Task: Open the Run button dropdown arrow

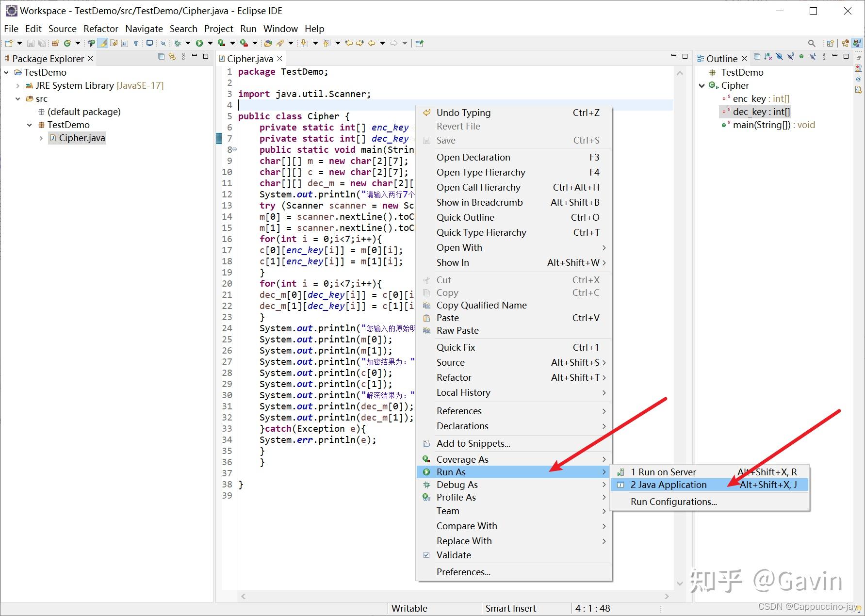Action: (210, 43)
